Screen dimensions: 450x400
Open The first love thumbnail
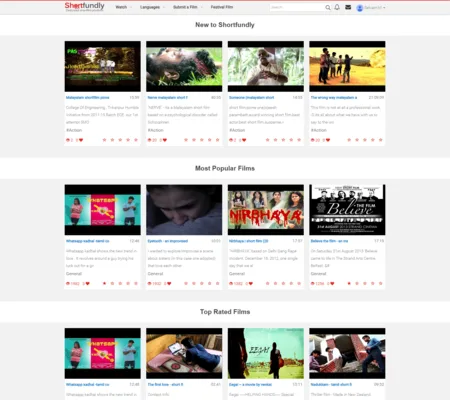[184, 353]
